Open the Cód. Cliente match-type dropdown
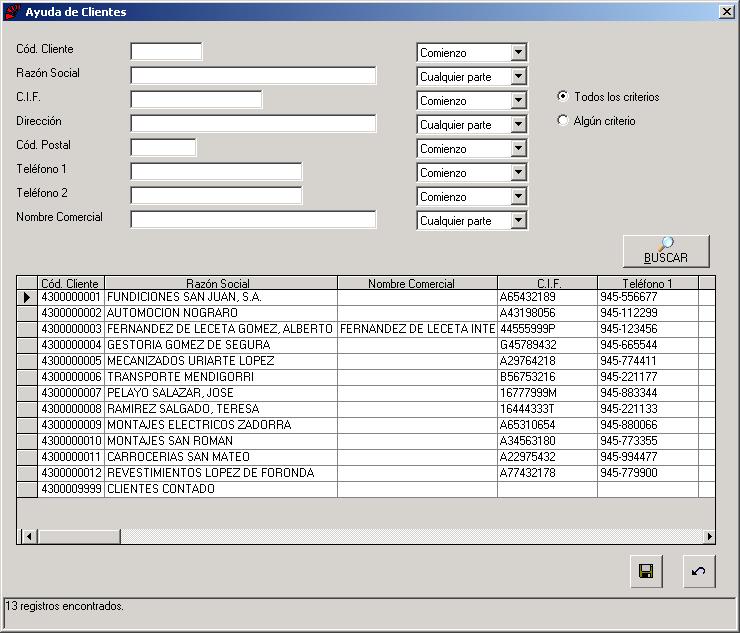Viewport: 740px width, 633px height. tap(518, 52)
